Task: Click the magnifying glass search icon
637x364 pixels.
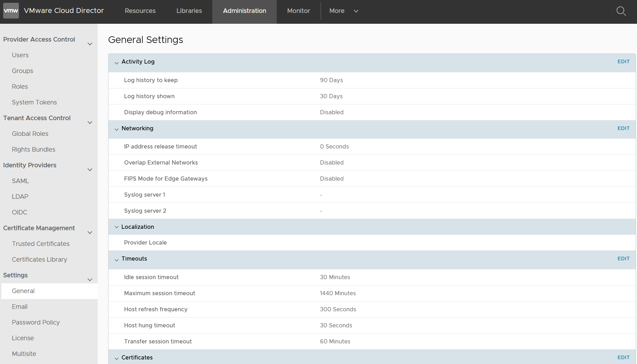Action: (621, 11)
